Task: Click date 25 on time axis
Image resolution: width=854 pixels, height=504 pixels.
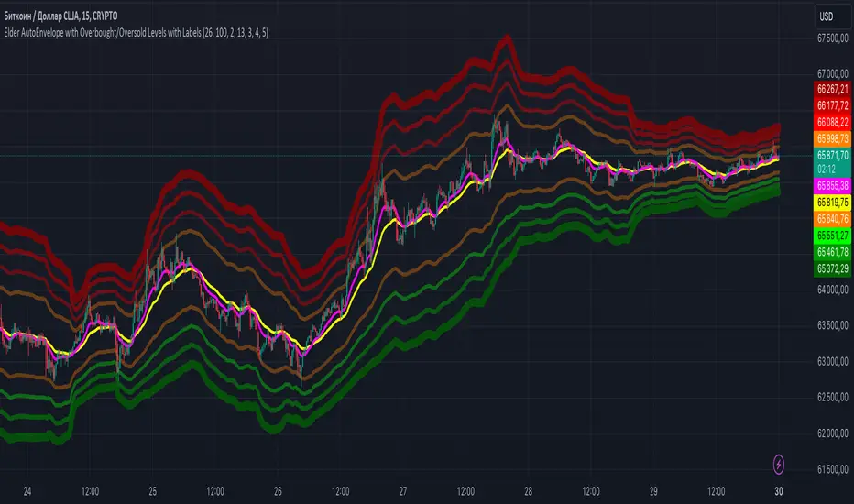Action: [152, 491]
